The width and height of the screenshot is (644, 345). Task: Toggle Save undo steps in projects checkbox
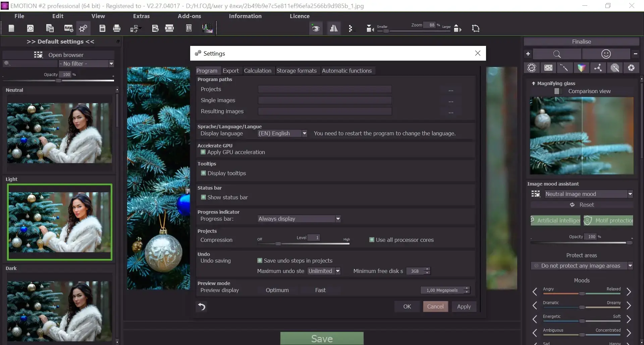(x=260, y=261)
